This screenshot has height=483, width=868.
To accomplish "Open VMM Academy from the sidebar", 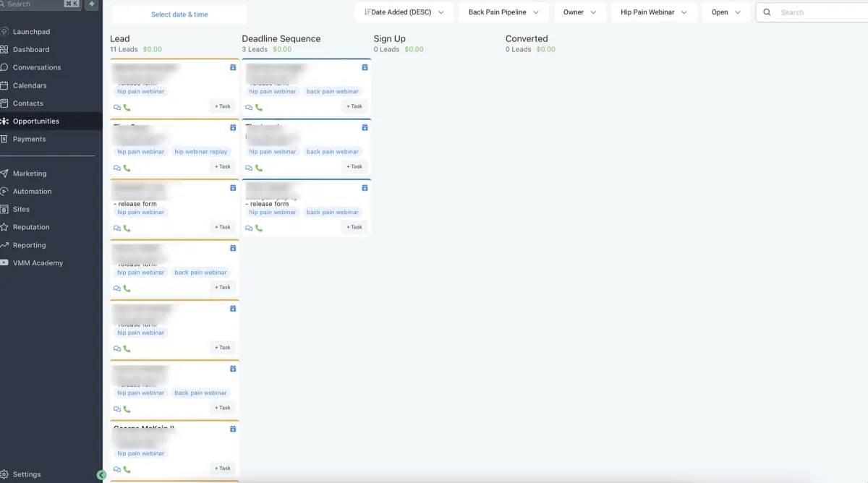I will [x=38, y=263].
